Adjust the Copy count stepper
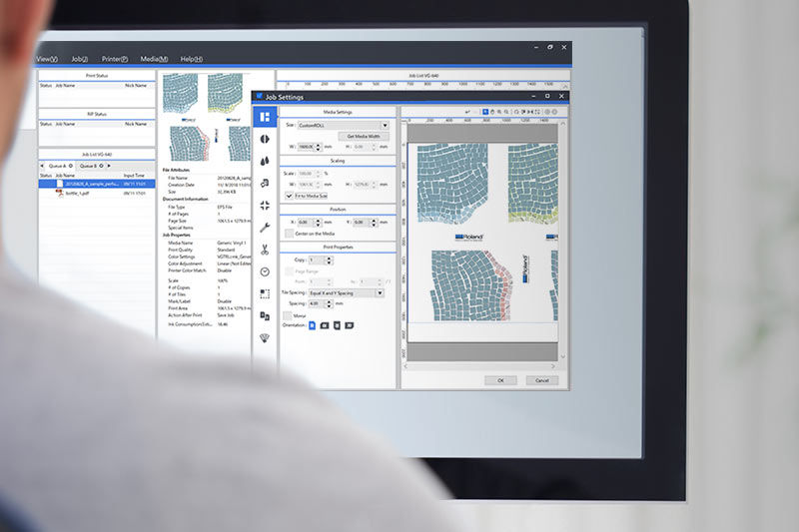799x532 pixels. click(329, 261)
